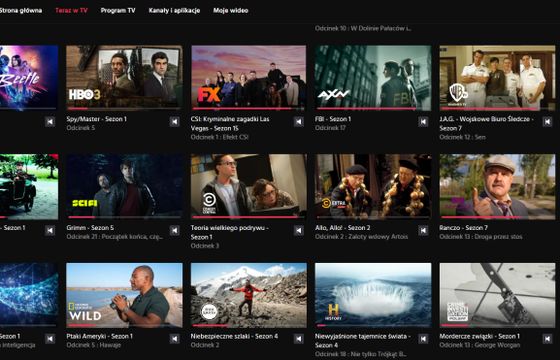The height and width of the screenshot is (360, 560).
Task: Click progress bar under Teoria wielkiego podrywu thumbnail
Action: (x=249, y=217)
